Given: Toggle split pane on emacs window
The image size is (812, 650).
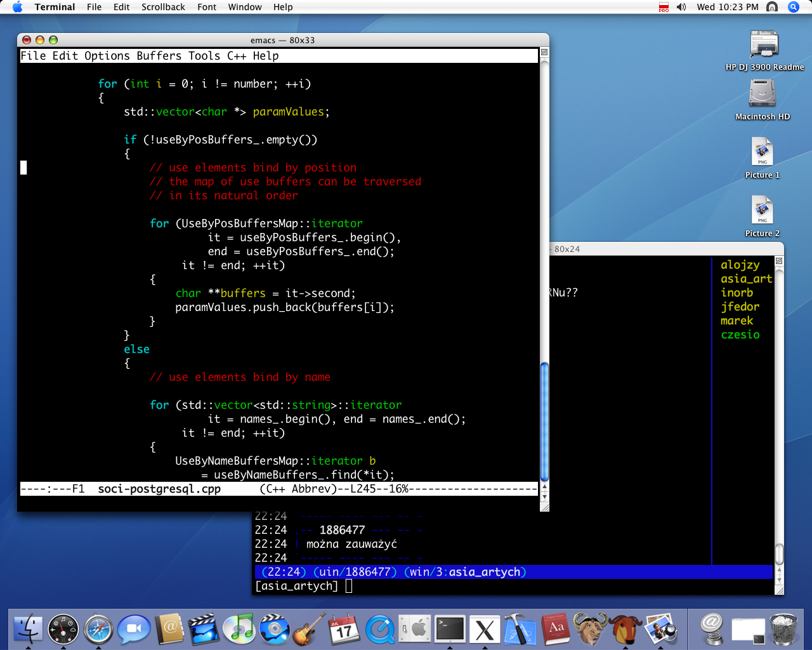Looking at the screenshot, I should coord(544,52).
